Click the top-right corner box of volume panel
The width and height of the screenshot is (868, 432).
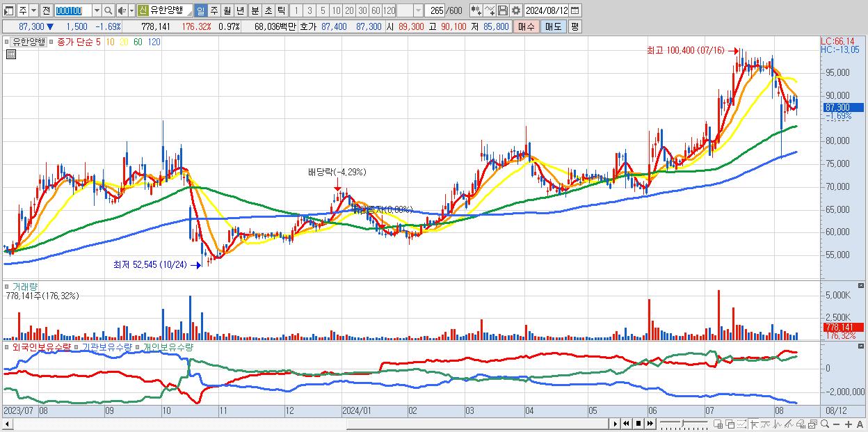(x=861, y=286)
